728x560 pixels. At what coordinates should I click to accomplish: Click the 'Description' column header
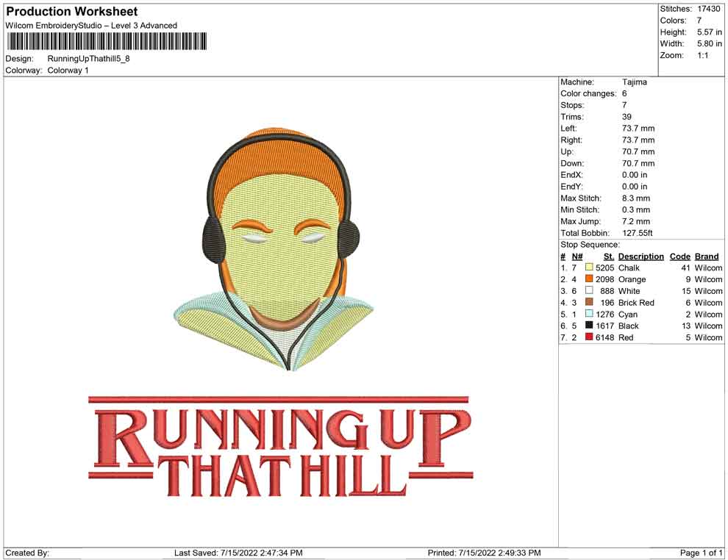(641, 256)
